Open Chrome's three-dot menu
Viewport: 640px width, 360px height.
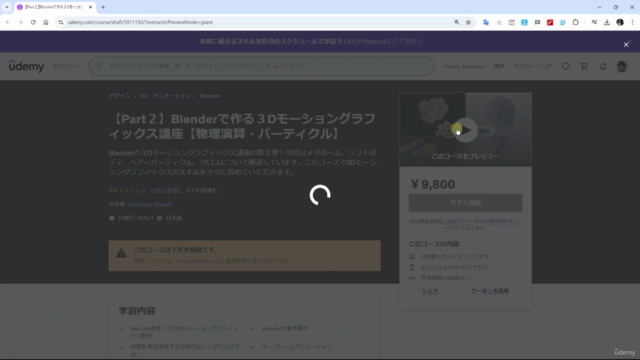[x=632, y=22]
